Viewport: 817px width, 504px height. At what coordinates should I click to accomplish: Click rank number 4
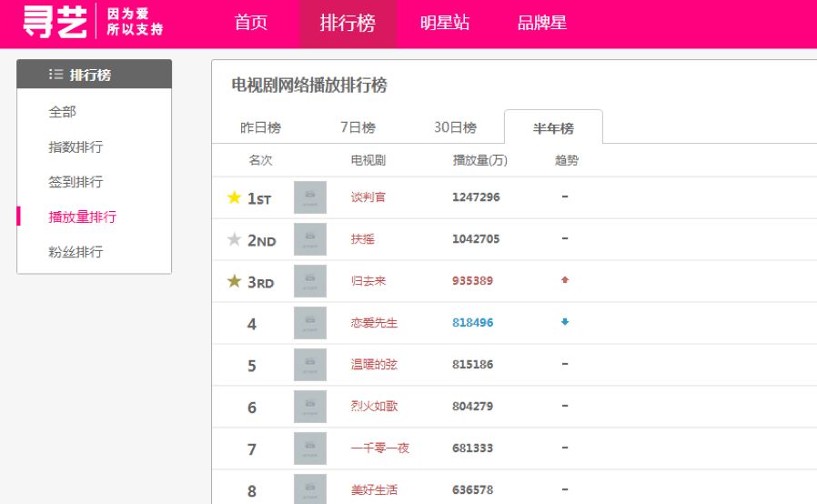[252, 324]
